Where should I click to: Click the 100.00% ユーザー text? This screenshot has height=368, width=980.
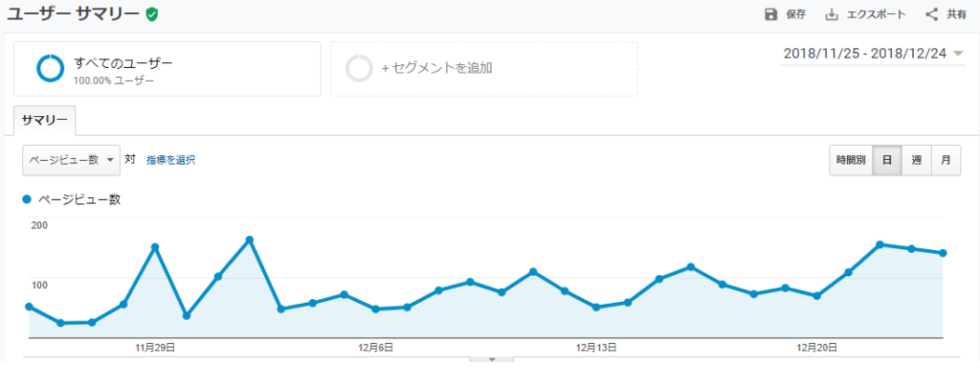click(114, 80)
